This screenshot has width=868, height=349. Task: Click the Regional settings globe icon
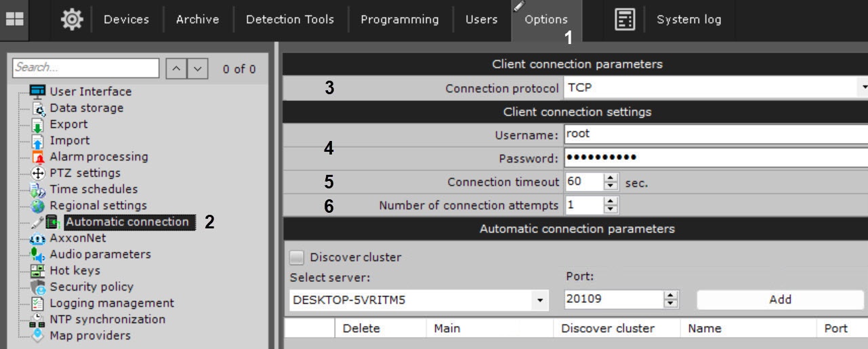pos(38,206)
